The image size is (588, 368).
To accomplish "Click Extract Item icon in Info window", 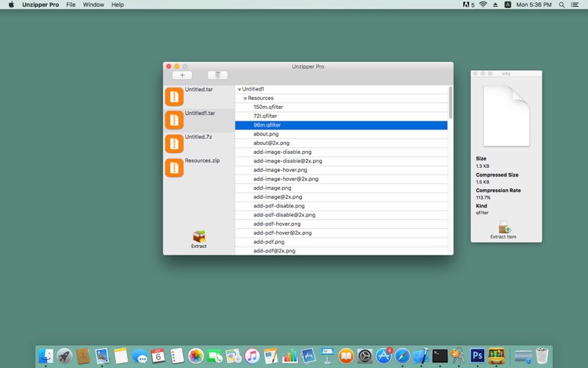I will (504, 227).
